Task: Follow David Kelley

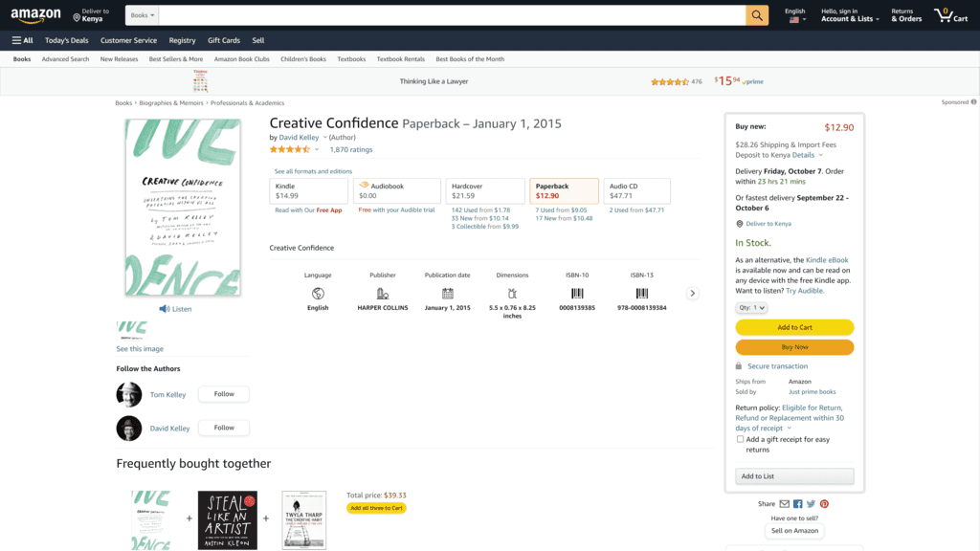Action: 224,428
